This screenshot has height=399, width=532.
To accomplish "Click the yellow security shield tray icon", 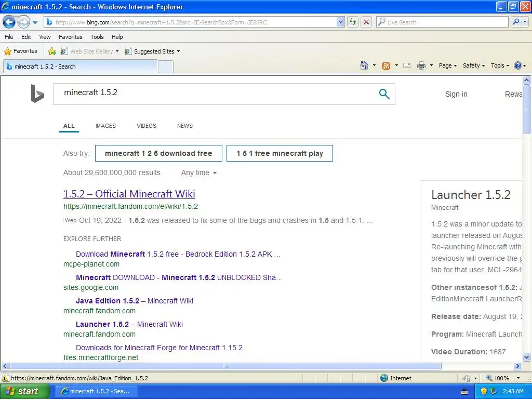I will point(484,391).
